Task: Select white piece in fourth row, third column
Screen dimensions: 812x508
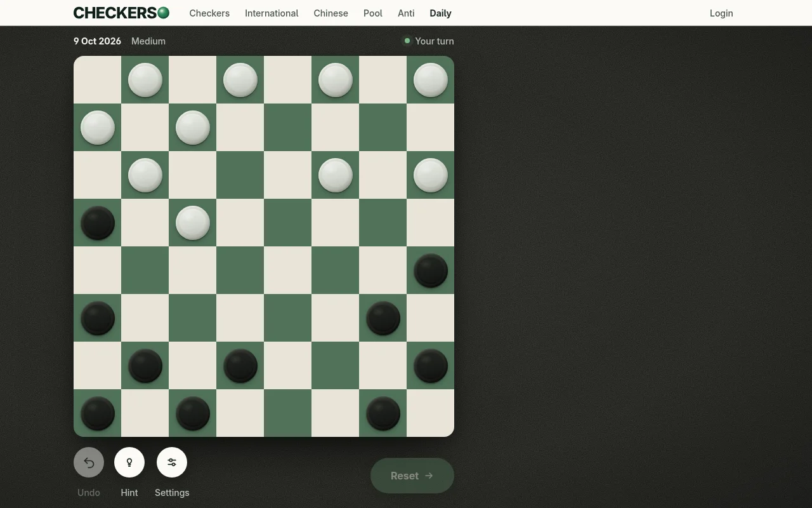Action: point(193,223)
